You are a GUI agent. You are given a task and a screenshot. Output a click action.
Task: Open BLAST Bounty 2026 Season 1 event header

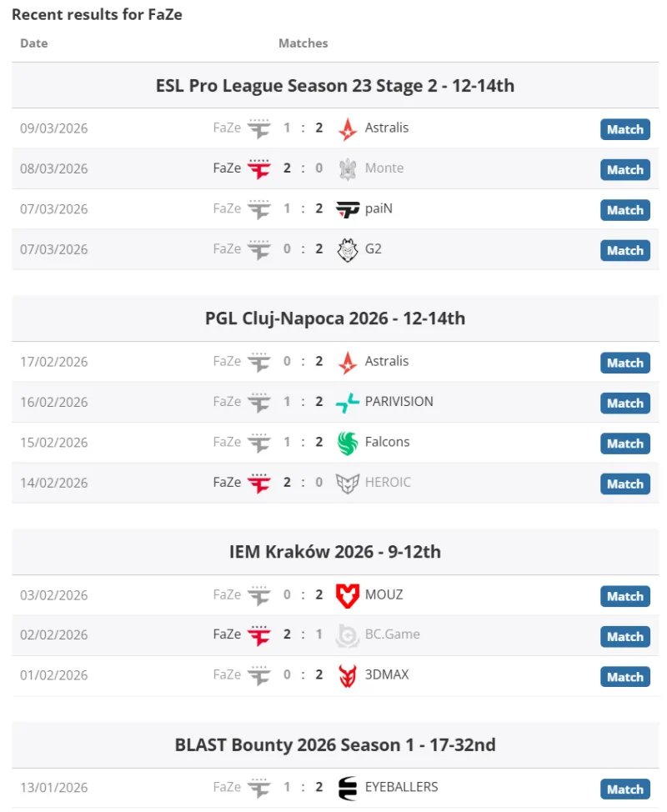(x=335, y=744)
